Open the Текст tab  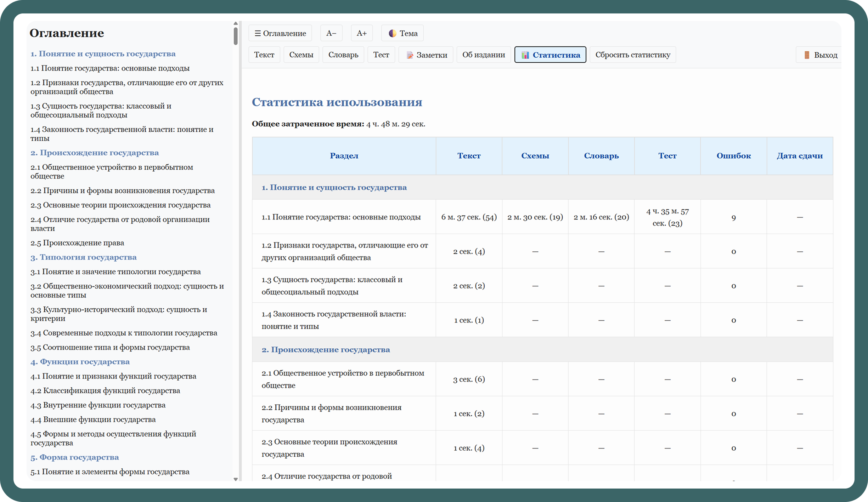(x=264, y=55)
